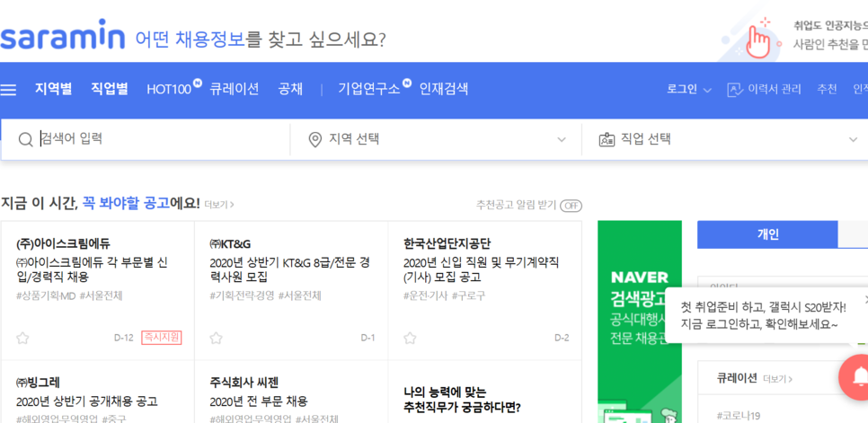Click #기획·전략·경영 #서울전체 tags
The image size is (868, 423).
tap(265, 295)
